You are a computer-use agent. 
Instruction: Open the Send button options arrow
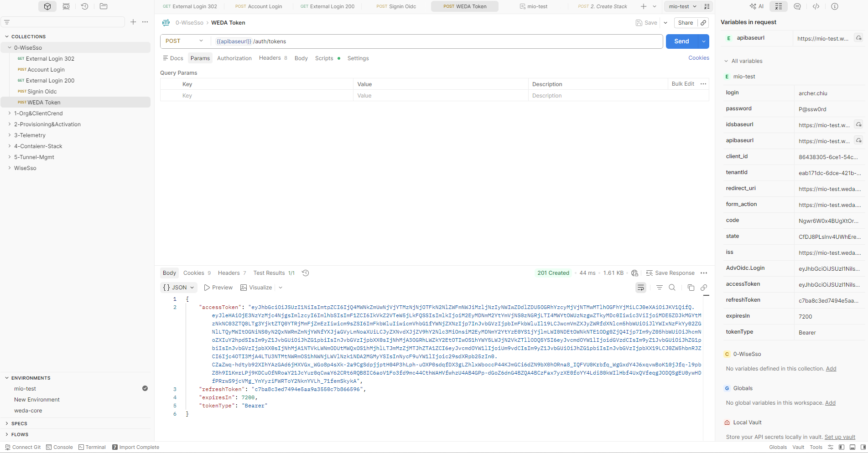pyautogui.click(x=704, y=41)
